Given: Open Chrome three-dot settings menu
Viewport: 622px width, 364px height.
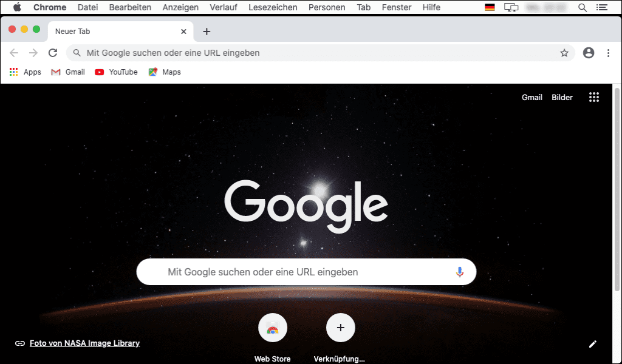Looking at the screenshot, I should [x=608, y=53].
